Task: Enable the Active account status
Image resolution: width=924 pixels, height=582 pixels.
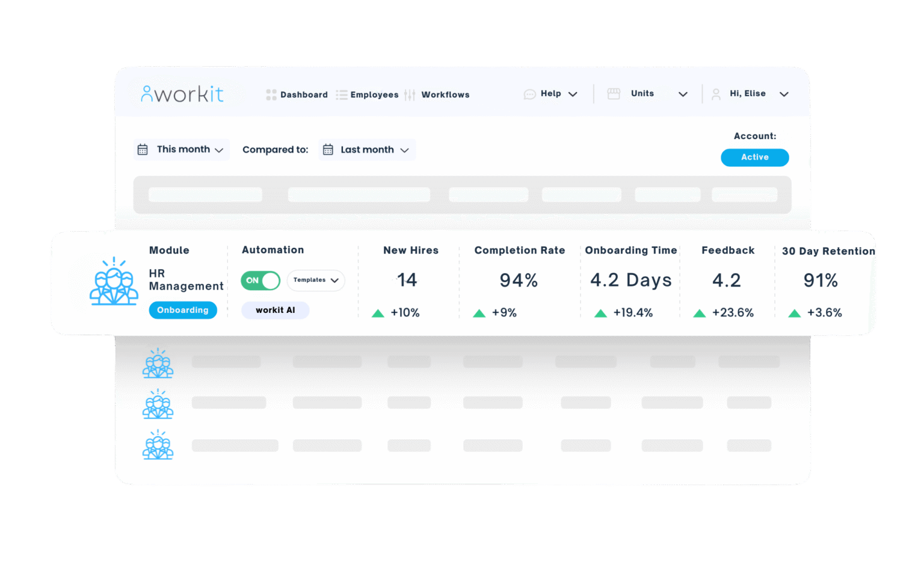Action: [x=754, y=157]
